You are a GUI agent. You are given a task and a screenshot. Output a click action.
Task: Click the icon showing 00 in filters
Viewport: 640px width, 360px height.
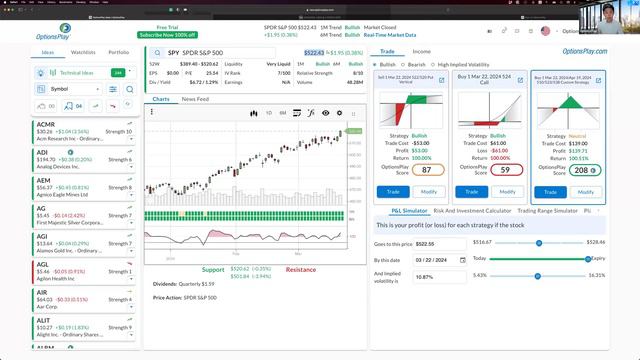coord(46,106)
